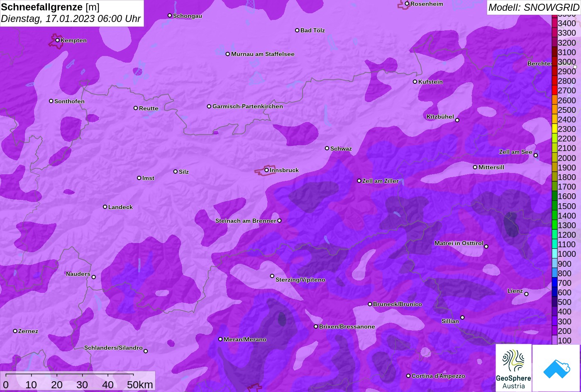Click the 100 m legend color swatch
581x392 pixels.
554,341
